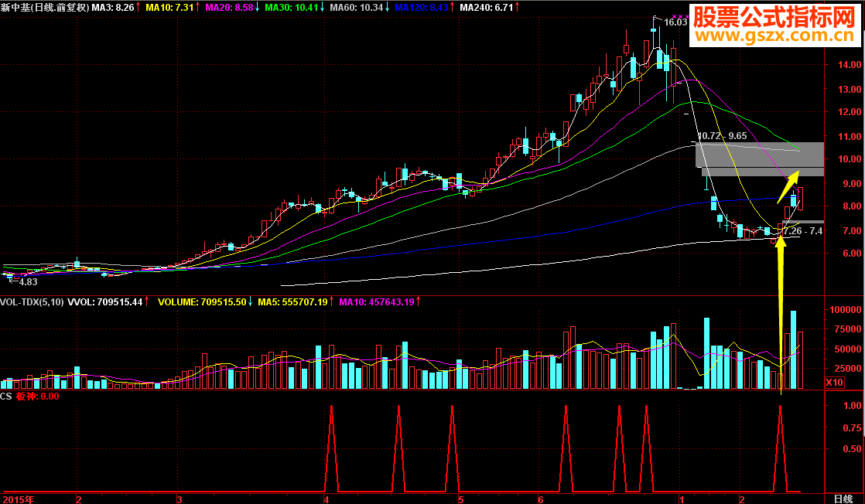
Task: Click the volume MA10: 457643.19 label
Action: tap(376, 301)
